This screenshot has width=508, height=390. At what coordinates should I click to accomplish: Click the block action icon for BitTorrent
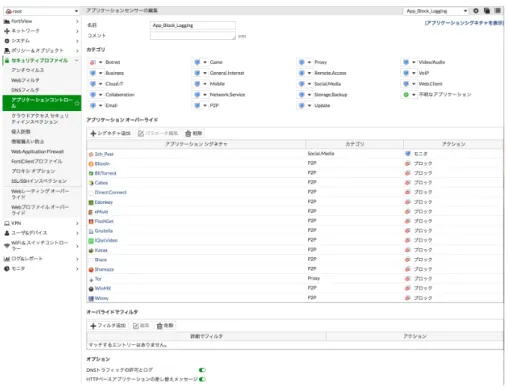407,173
